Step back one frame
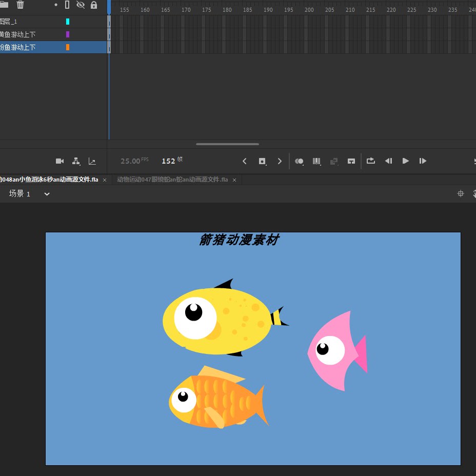Viewport: 476px width, 476px height. pyautogui.click(x=388, y=161)
